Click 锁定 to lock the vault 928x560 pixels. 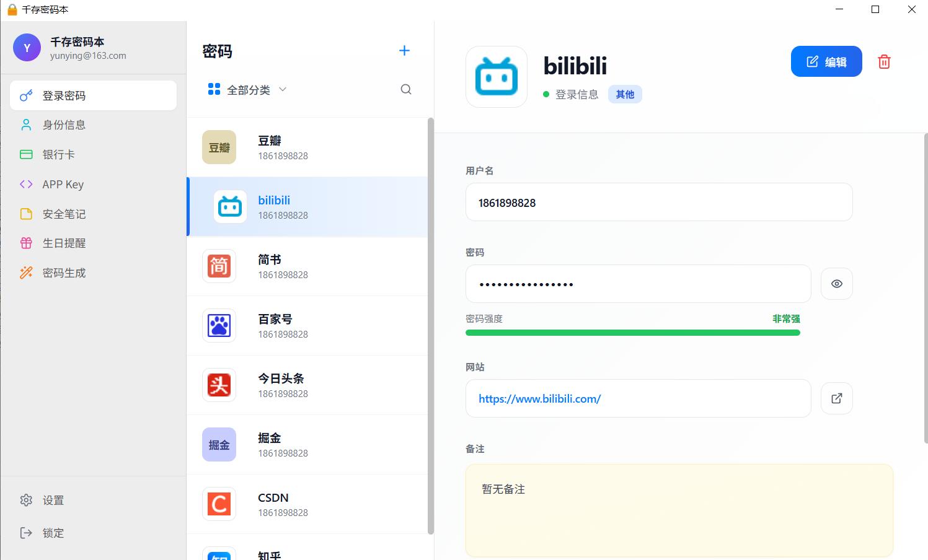tap(53, 533)
